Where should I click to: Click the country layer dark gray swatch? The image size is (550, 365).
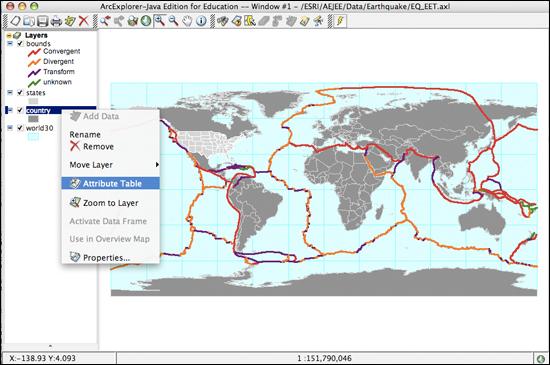pyautogui.click(x=33, y=119)
